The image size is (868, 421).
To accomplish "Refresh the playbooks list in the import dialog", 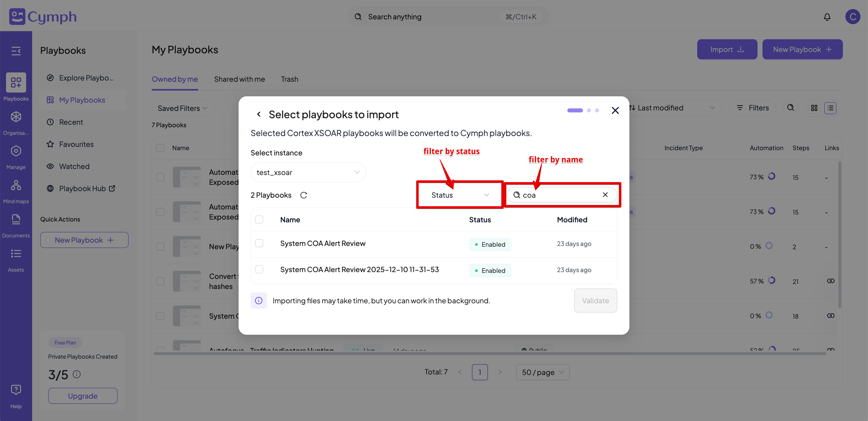I will (x=304, y=195).
